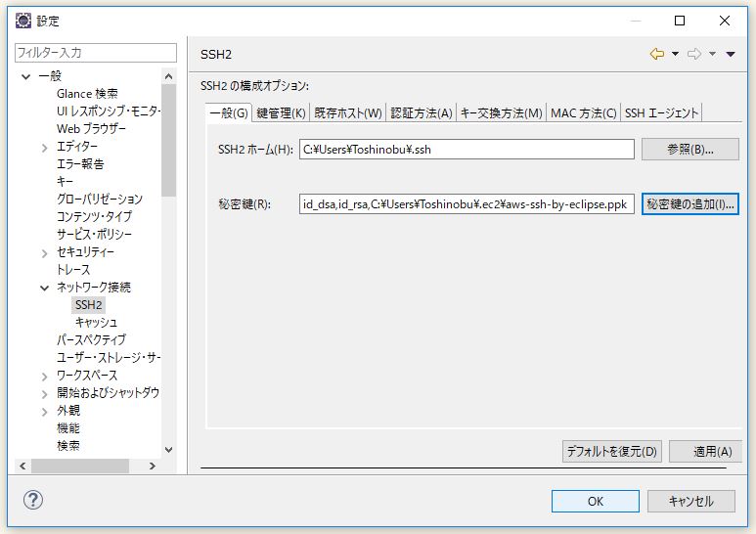Select トレース in the tree
Screen dimensions: 756x534
[x=73, y=270]
